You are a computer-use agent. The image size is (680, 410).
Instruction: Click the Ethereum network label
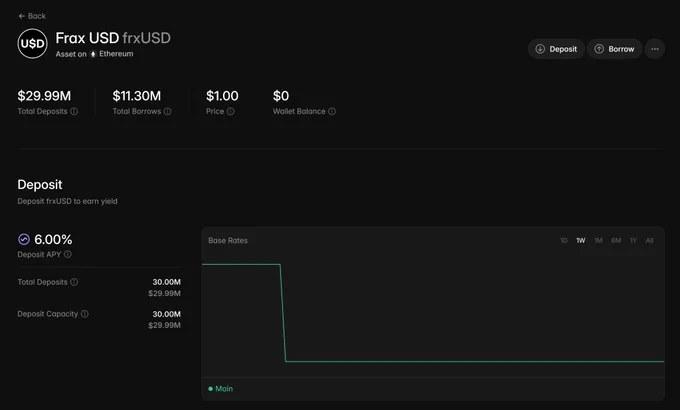tap(116, 54)
